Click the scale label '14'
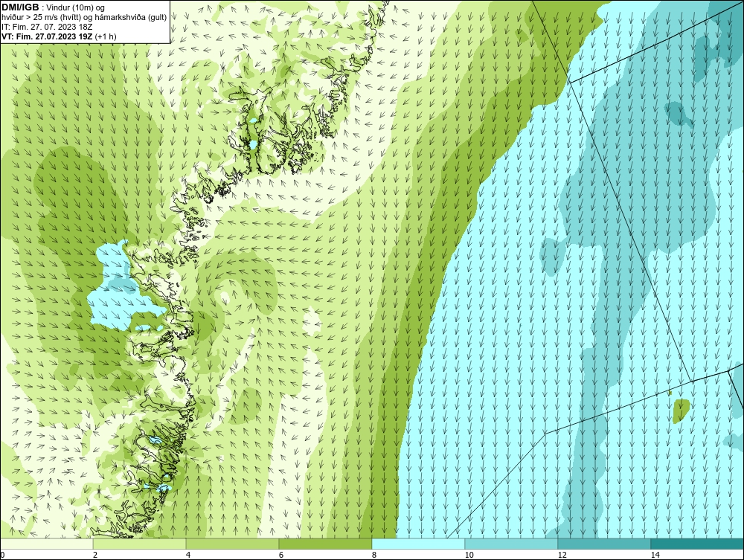The height and width of the screenshot is (560, 744). pos(655,555)
